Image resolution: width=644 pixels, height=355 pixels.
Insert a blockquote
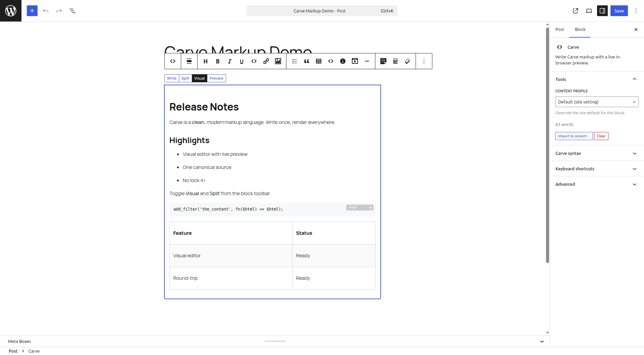pos(307,61)
